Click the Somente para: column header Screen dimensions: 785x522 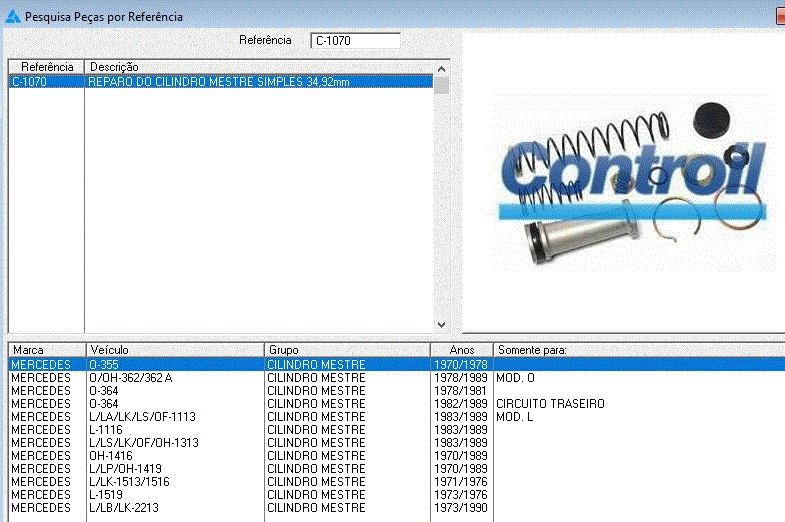(x=638, y=350)
